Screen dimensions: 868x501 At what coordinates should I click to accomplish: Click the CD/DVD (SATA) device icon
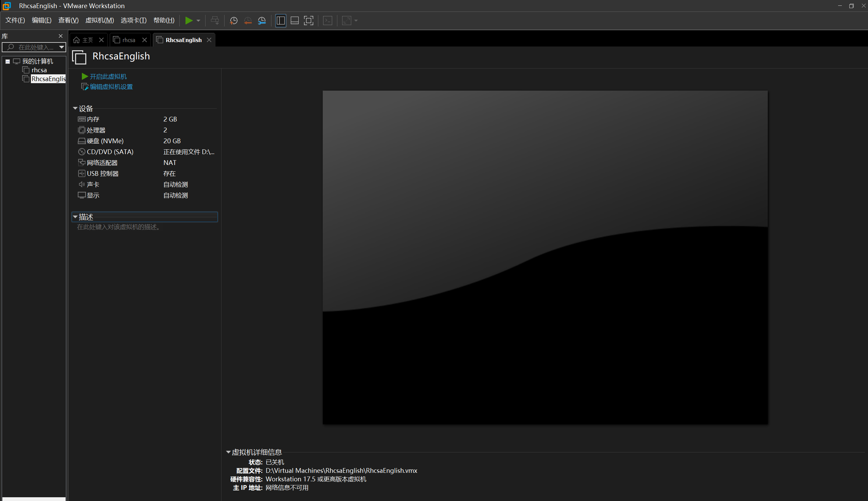coord(82,152)
